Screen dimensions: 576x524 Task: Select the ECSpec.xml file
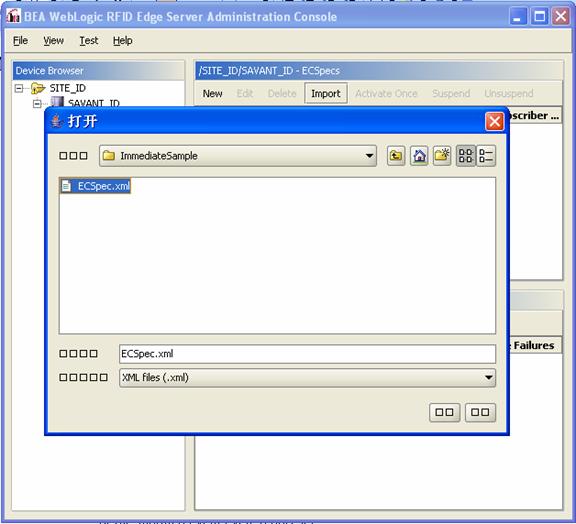[96, 186]
